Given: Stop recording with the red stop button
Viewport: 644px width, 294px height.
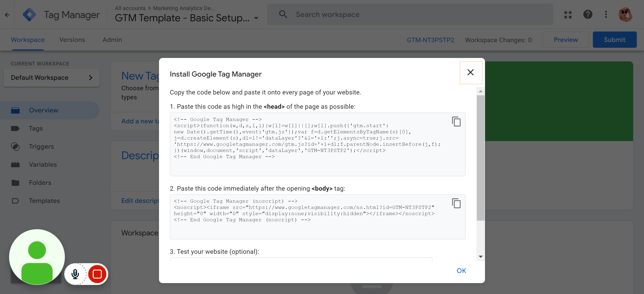Looking at the screenshot, I should point(97,274).
